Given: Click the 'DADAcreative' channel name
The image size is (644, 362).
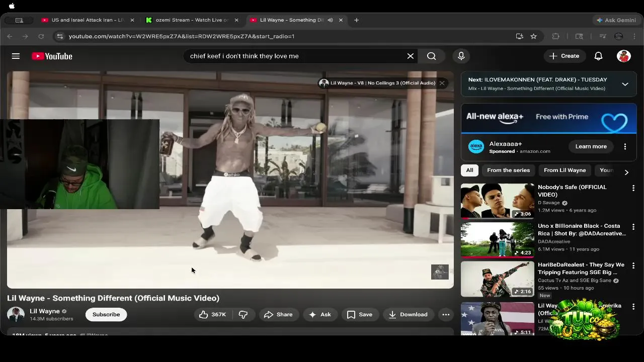Looking at the screenshot, I should click(554, 241).
